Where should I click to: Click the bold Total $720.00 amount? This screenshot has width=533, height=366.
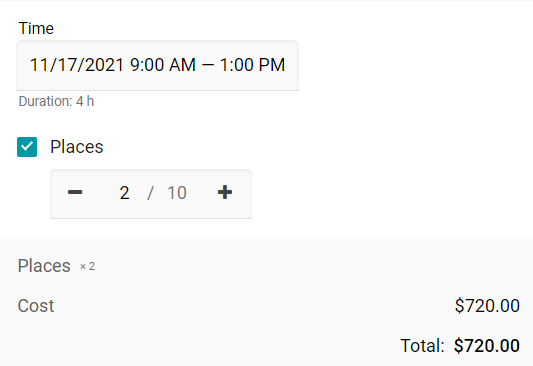(487, 346)
